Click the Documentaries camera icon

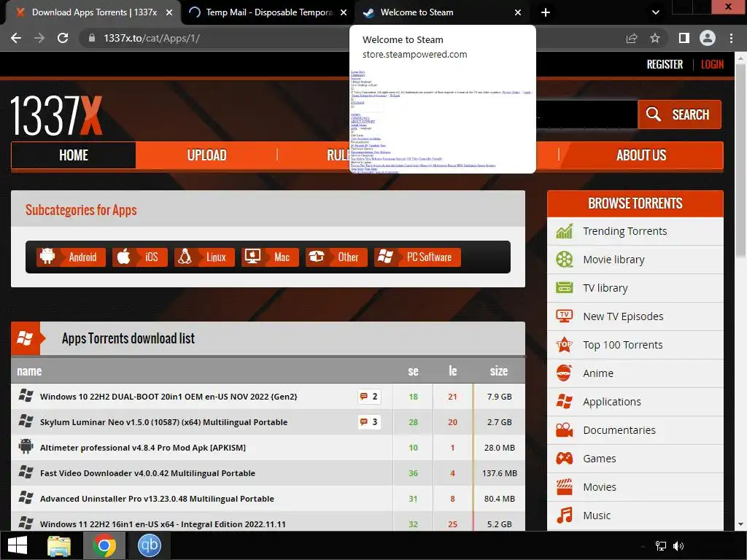[x=564, y=430]
